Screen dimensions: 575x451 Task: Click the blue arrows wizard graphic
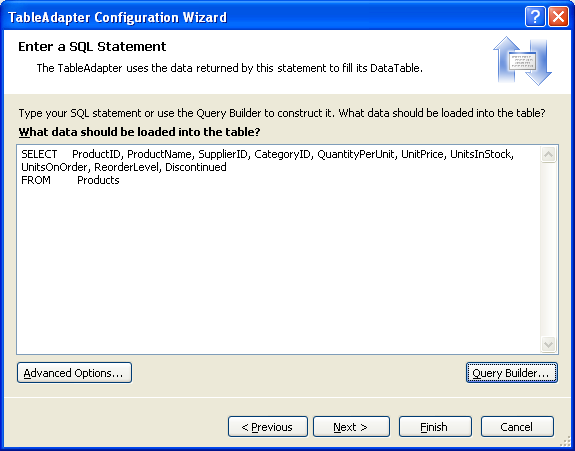tap(522, 61)
